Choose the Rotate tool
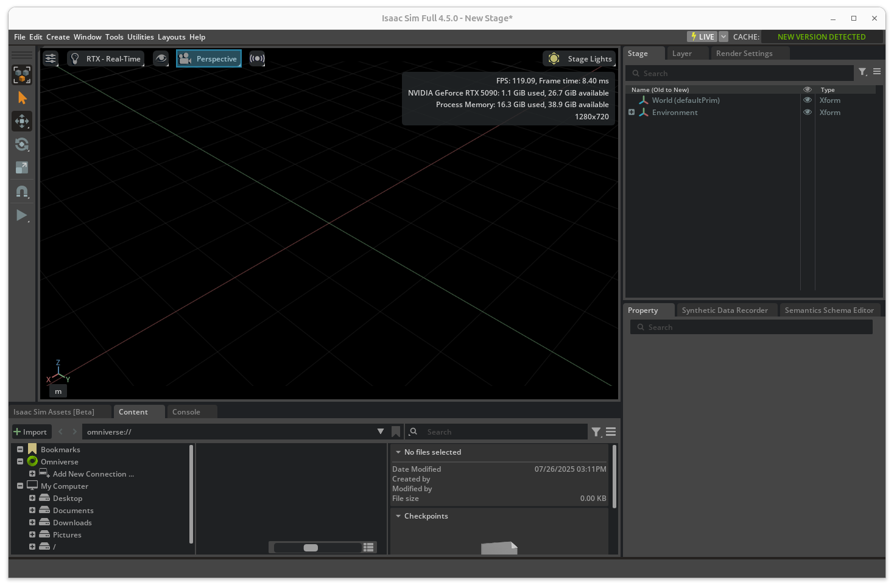The height and width of the screenshot is (588, 894). coord(22,144)
